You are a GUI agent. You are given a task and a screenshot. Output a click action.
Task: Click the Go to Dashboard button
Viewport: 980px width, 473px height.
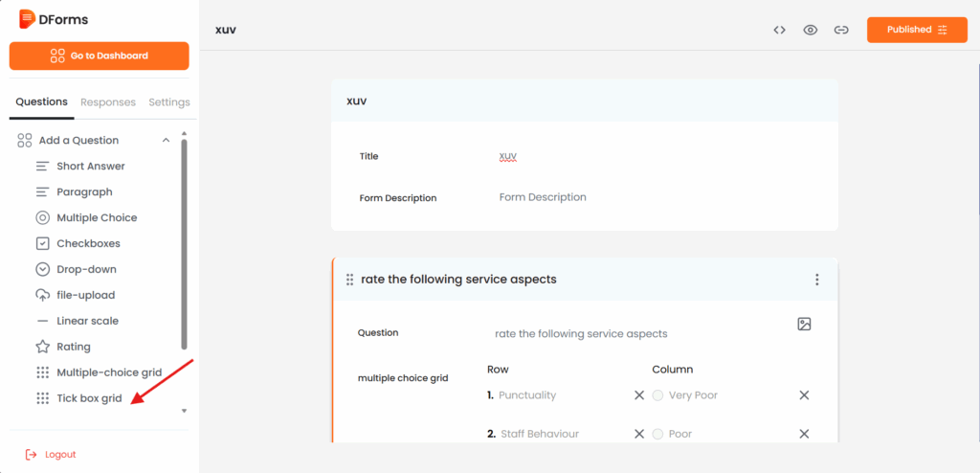tap(100, 56)
